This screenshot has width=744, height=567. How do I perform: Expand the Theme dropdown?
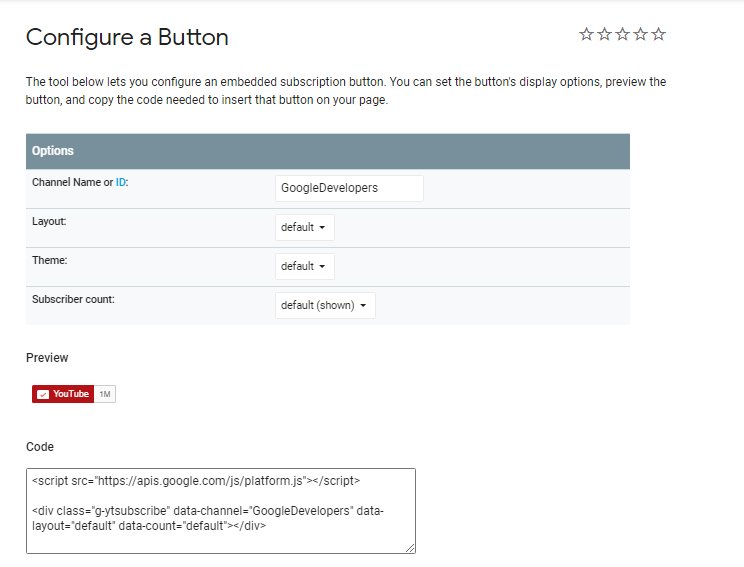point(304,267)
